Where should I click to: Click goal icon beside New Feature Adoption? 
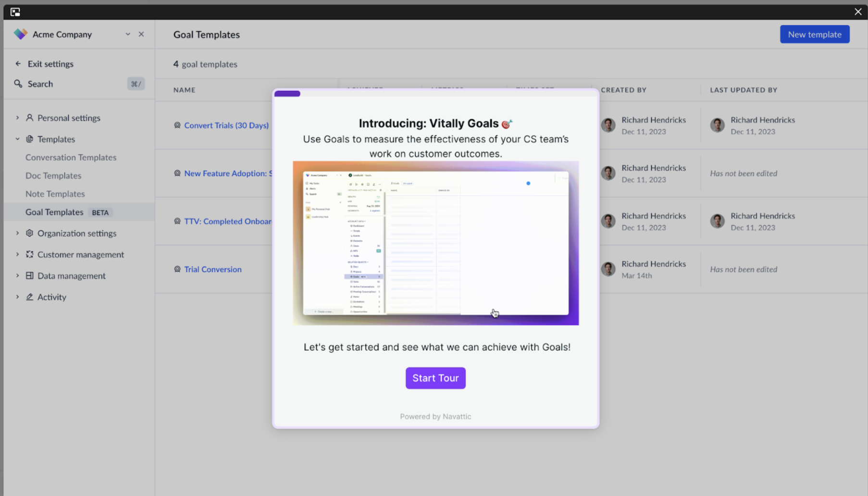(x=177, y=173)
